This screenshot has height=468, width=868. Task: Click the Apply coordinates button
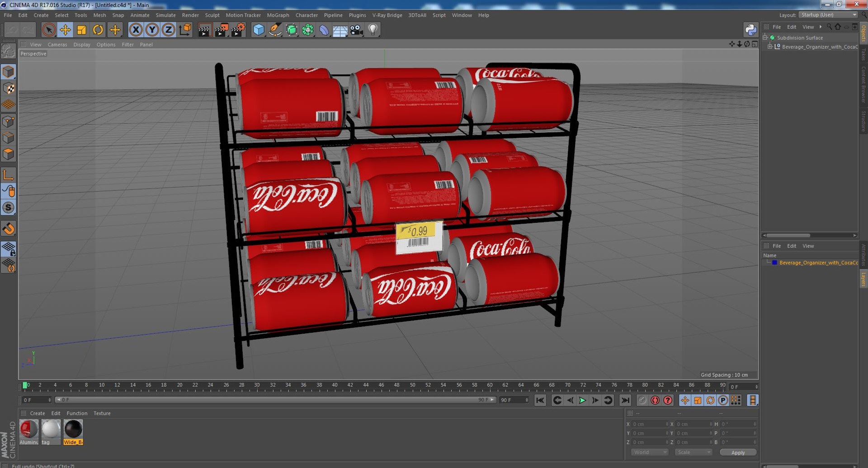point(738,453)
